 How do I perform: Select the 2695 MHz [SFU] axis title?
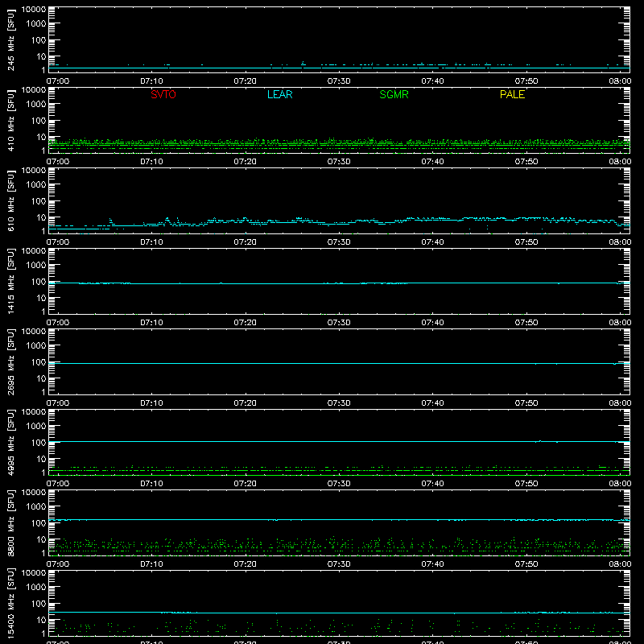(10, 362)
